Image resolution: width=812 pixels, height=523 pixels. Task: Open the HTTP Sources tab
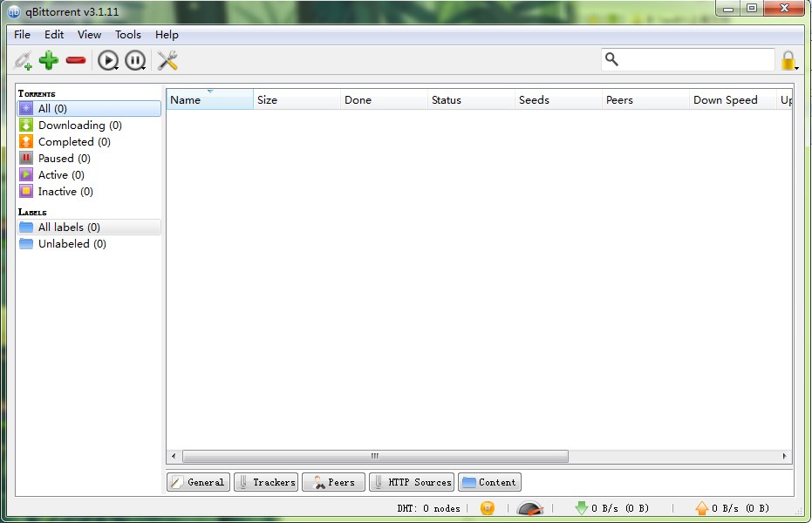pyautogui.click(x=412, y=482)
